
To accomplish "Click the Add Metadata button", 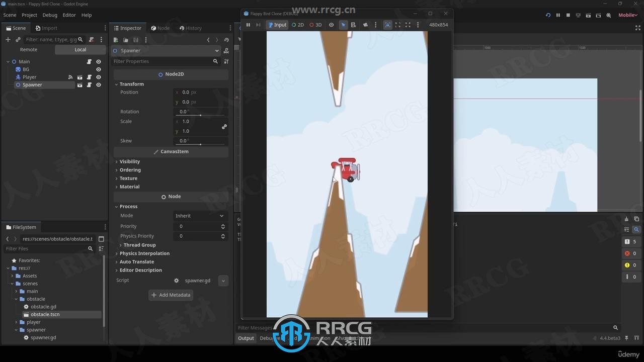I will tap(171, 295).
